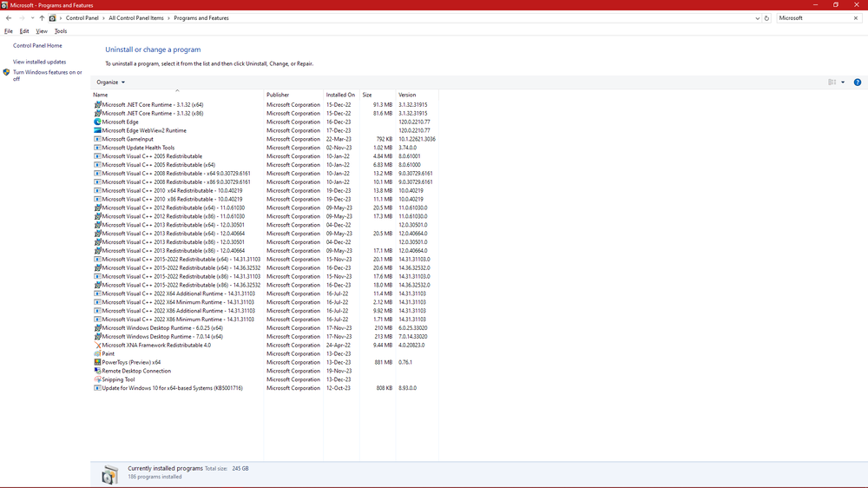868x488 pixels.
Task: Refresh the Programs and Features list
Action: [x=766, y=18]
